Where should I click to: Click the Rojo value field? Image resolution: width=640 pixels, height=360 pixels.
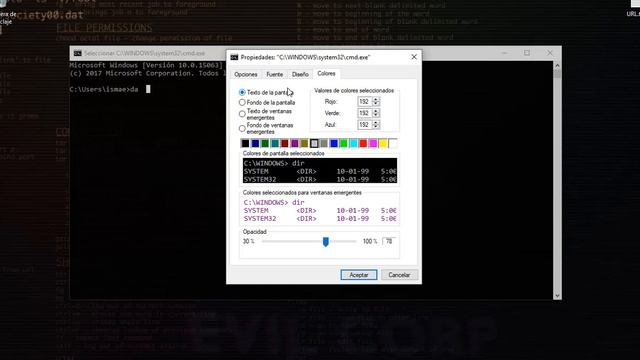tap(364, 102)
